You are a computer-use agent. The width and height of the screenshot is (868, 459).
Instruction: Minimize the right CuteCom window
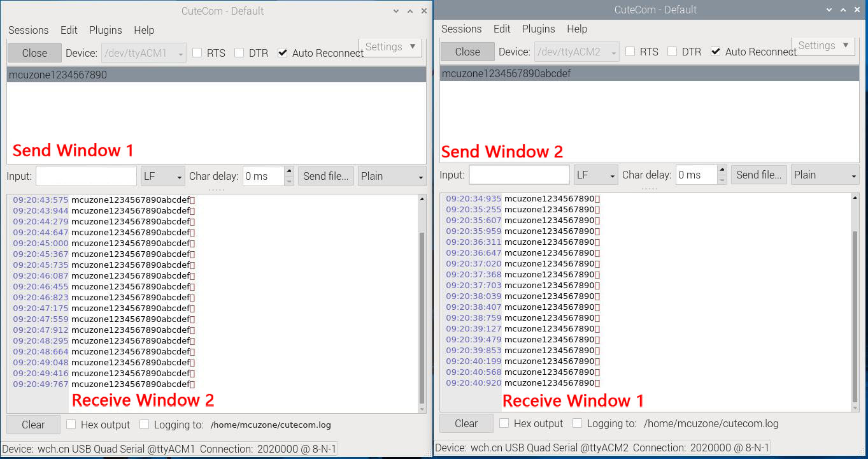point(830,10)
